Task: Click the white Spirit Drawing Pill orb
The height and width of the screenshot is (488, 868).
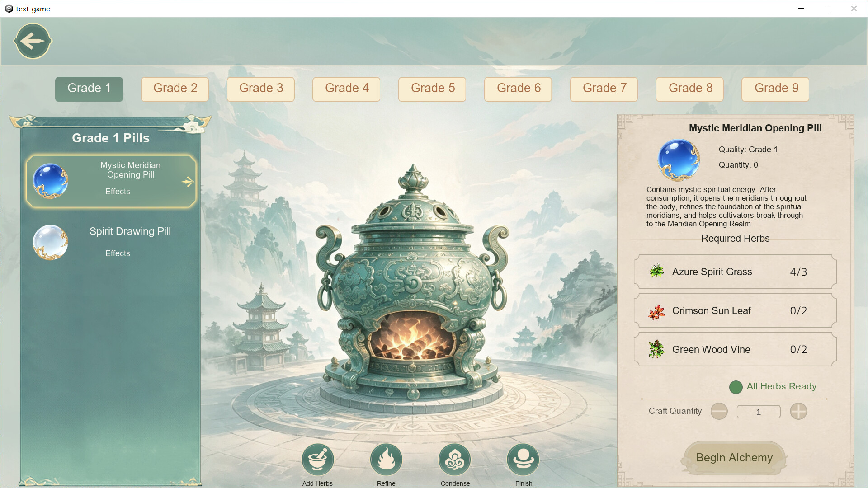Action: click(50, 242)
